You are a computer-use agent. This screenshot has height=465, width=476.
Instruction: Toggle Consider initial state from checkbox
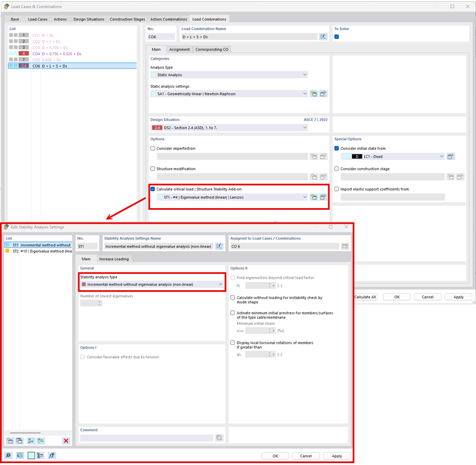337,149
